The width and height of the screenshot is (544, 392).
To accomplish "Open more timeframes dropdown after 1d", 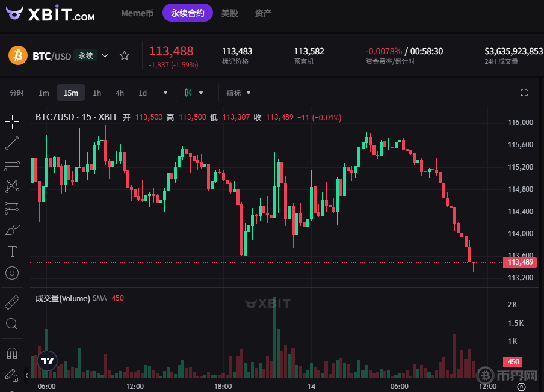I will coord(165,93).
